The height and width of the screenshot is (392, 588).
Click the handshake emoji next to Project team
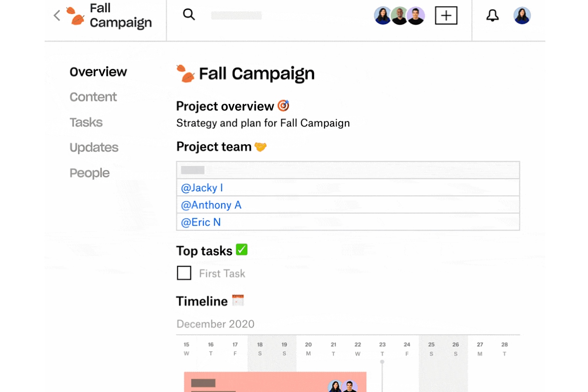(x=260, y=146)
